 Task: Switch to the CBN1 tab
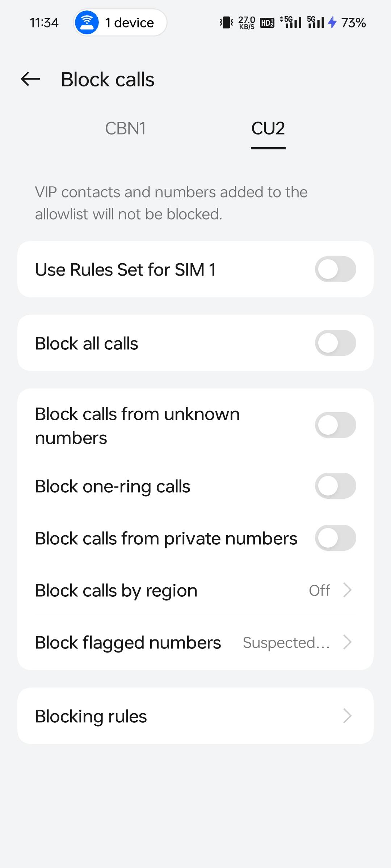(x=125, y=128)
